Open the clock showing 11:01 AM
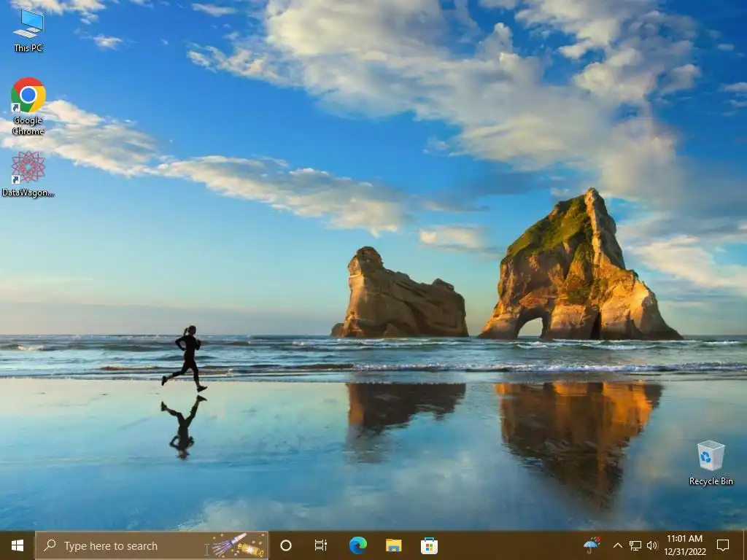 tap(684, 545)
